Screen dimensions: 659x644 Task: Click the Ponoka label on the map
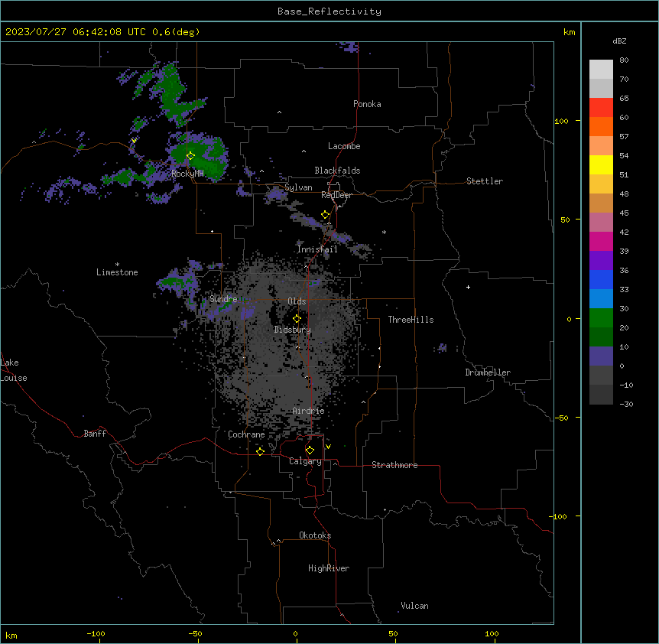(367, 104)
